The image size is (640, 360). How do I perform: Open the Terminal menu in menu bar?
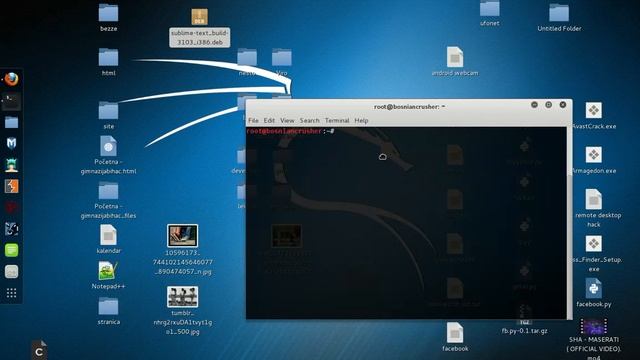tap(337, 120)
